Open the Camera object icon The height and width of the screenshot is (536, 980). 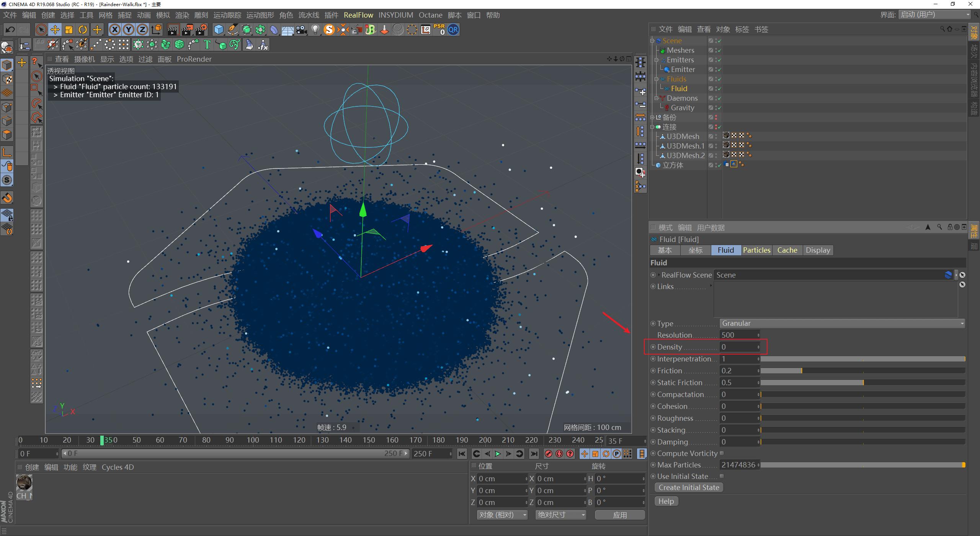pos(302,30)
